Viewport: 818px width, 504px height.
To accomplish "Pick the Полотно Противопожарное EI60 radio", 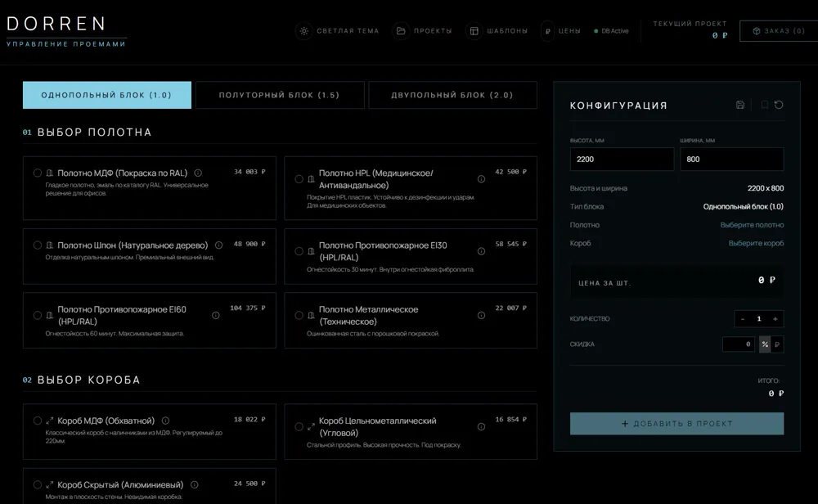I will click(38, 315).
